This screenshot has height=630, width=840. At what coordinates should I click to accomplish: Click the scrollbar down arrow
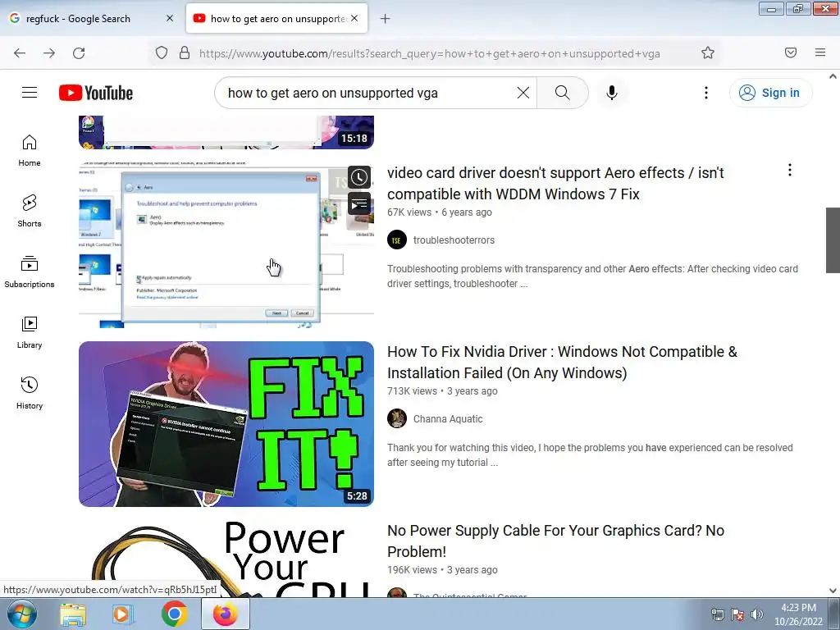tap(833, 591)
